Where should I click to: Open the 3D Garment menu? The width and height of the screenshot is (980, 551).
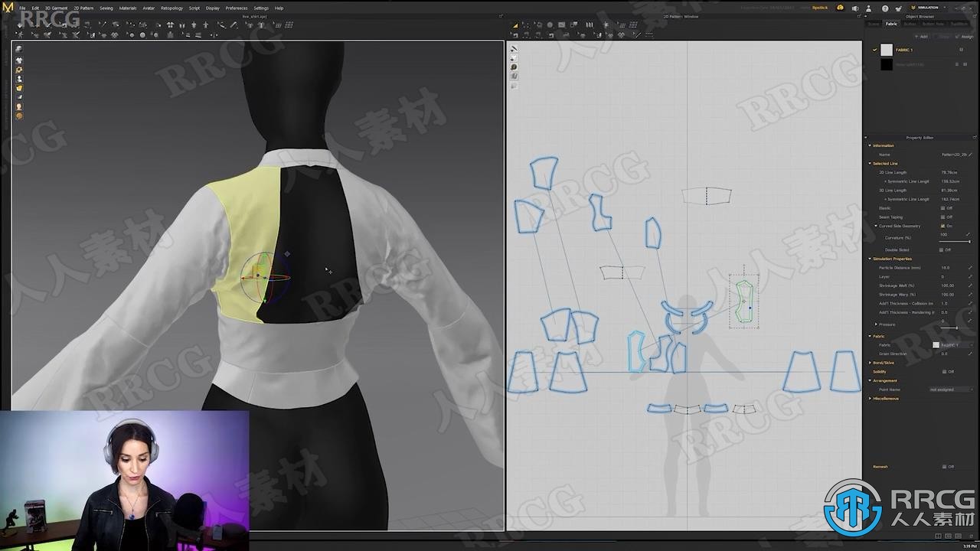click(56, 8)
